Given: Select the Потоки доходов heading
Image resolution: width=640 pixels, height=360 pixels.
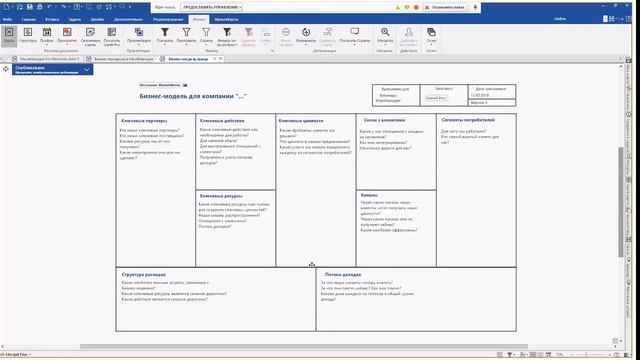Looking at the screenshot, I should pyautogui.click(x=343, y=275).
